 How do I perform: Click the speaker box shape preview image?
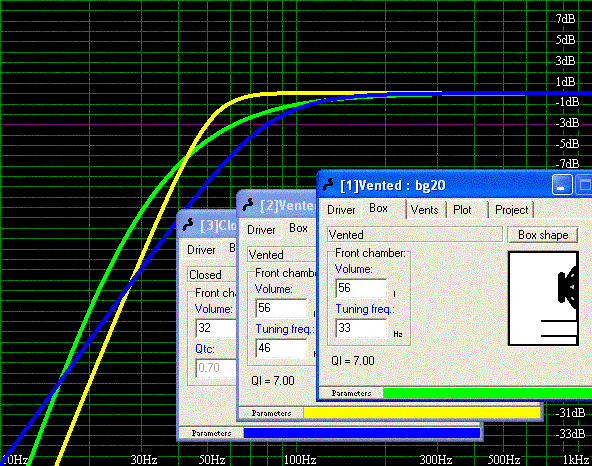click(x=543, y=298)
